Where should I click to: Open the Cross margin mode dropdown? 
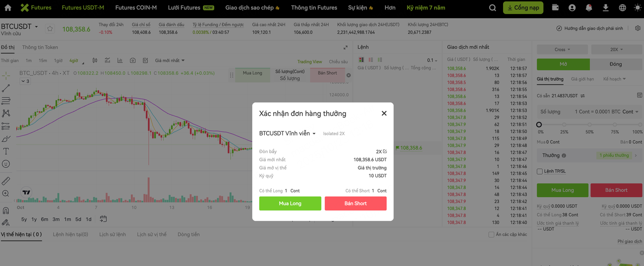(562, 49)
